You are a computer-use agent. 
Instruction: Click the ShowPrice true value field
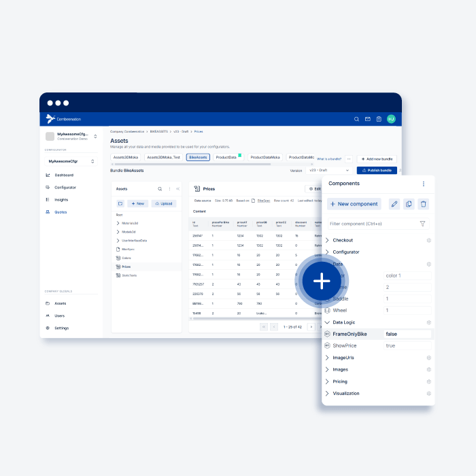(x=407, y=345)
